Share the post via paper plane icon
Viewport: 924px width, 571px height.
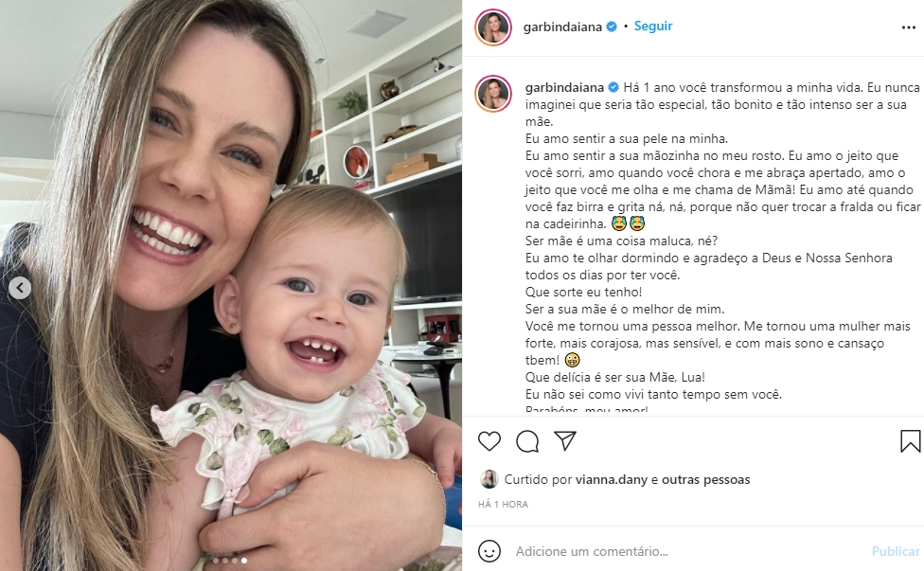click(x=564, y=440)
